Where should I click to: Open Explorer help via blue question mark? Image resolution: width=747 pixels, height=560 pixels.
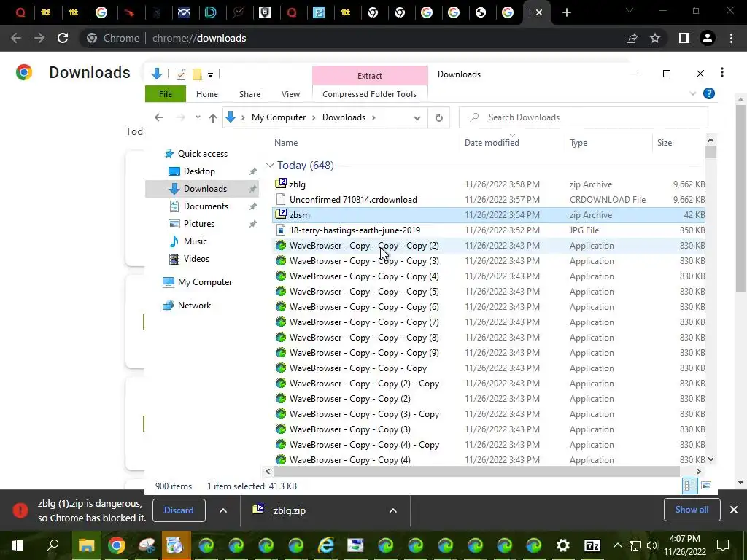coord(709,94)
